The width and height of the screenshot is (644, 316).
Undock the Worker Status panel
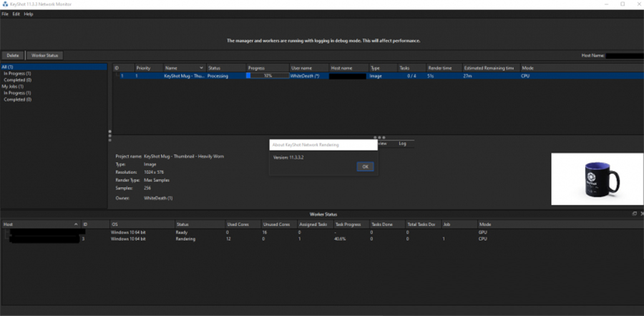pos(633,214)
